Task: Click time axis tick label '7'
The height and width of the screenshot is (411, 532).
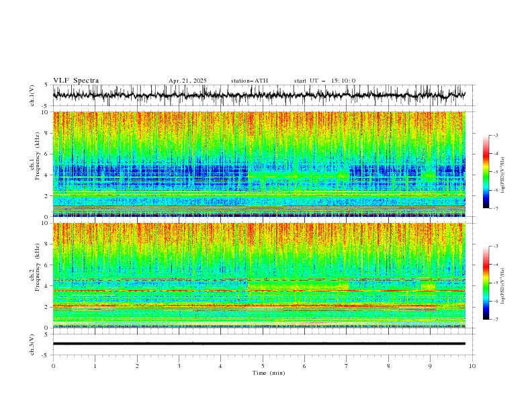Action: click(347, 366)
